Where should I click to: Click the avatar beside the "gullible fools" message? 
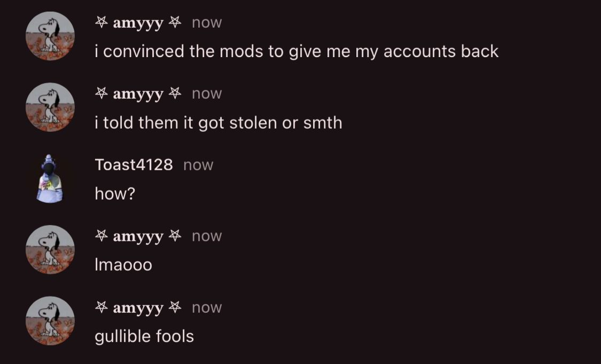(x=50, y=321)
